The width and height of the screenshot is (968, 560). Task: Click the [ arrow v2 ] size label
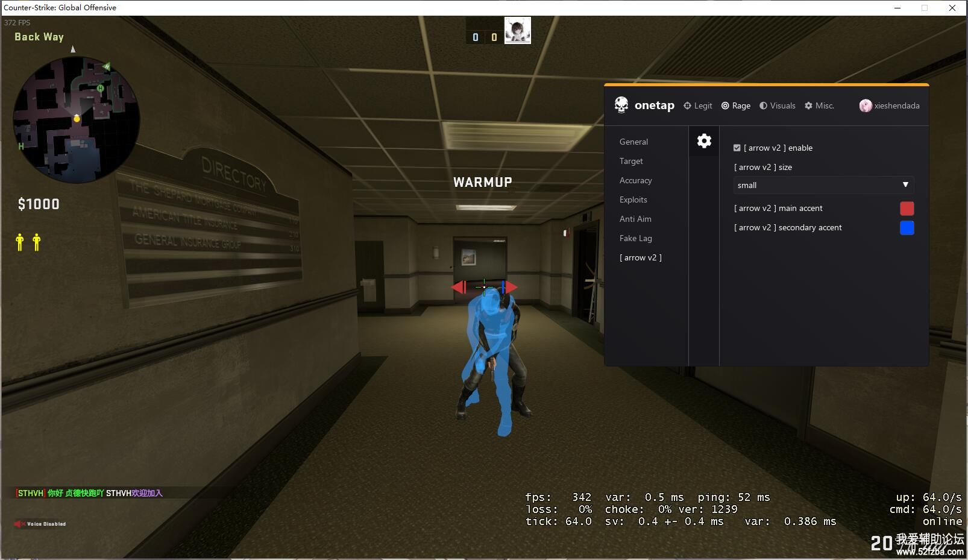point(762,167)
